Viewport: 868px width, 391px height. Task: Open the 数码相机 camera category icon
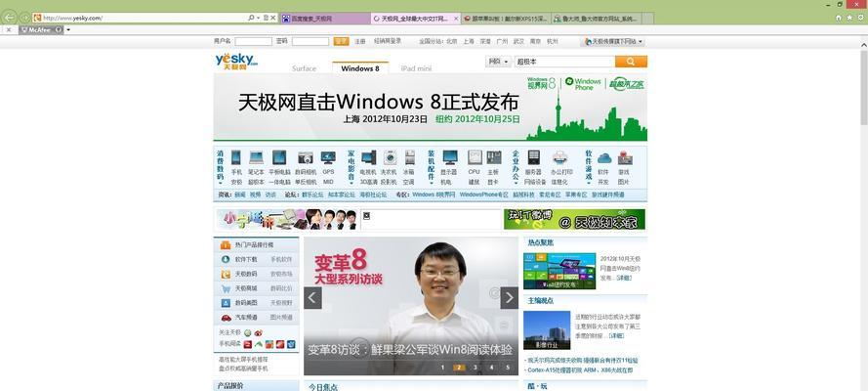click(x=305, y=157)
